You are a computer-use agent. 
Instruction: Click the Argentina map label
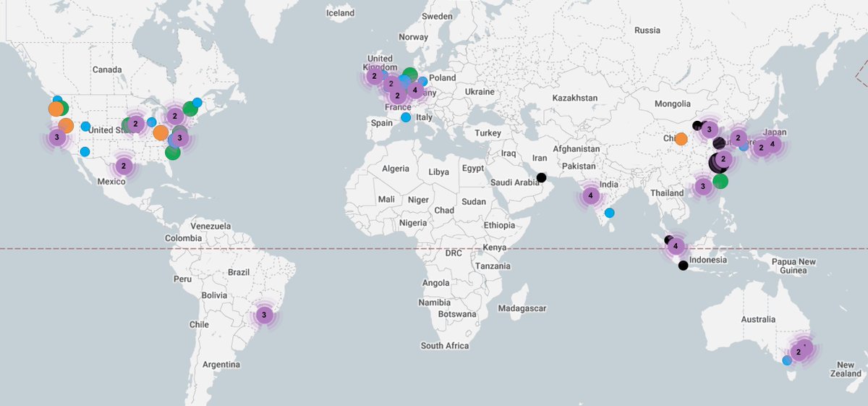[x=221, y=364]
